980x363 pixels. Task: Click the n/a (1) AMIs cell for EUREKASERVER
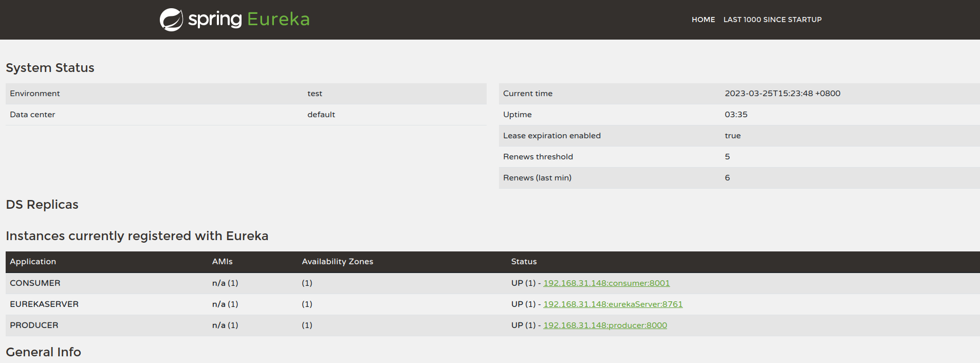(225, 304)
